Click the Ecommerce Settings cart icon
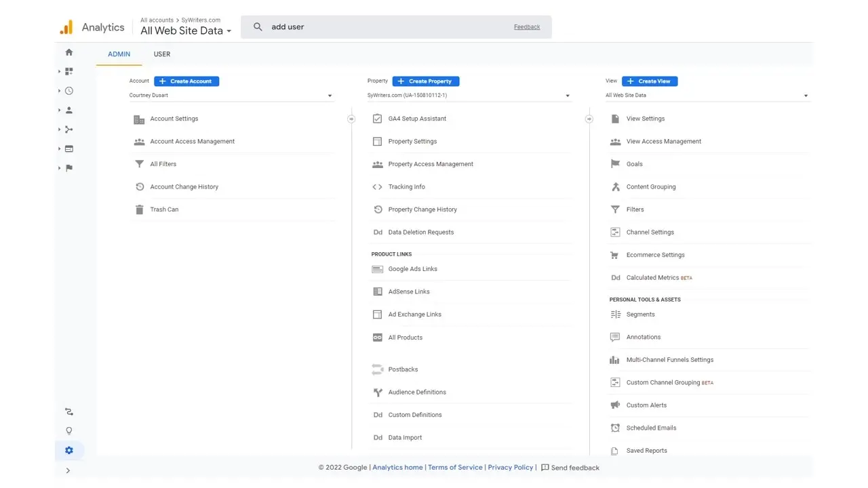 [615, 255]
